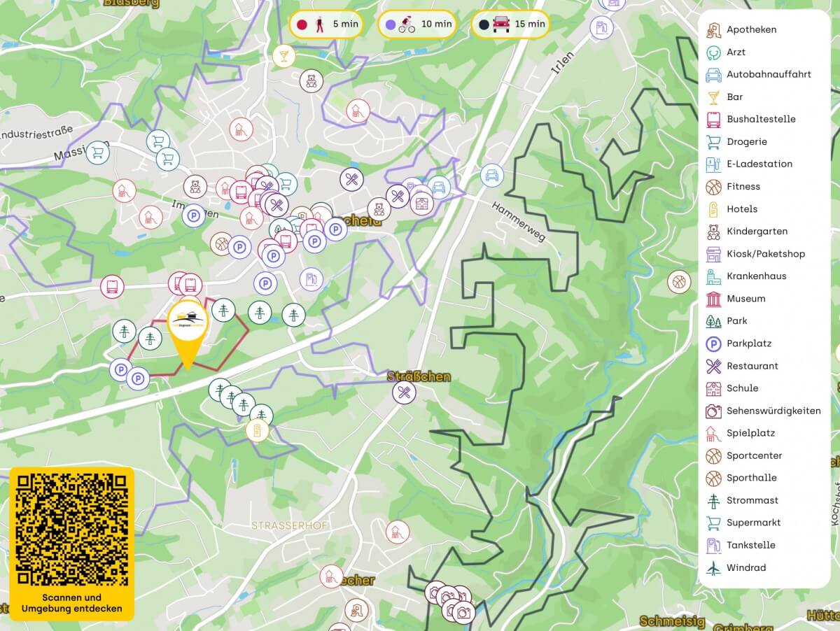Click 'Scannen und Umgebung entdecken' caption
The height and width of the screenshot is (631, 840).
[72, 603]
